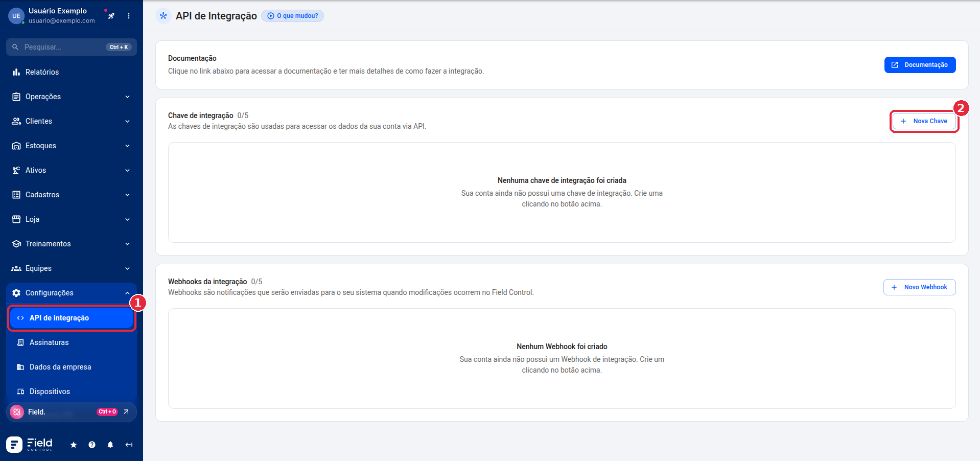Collapse sidebar with arrow icon
Screen dimensions: 980x461
pos(129,445)
